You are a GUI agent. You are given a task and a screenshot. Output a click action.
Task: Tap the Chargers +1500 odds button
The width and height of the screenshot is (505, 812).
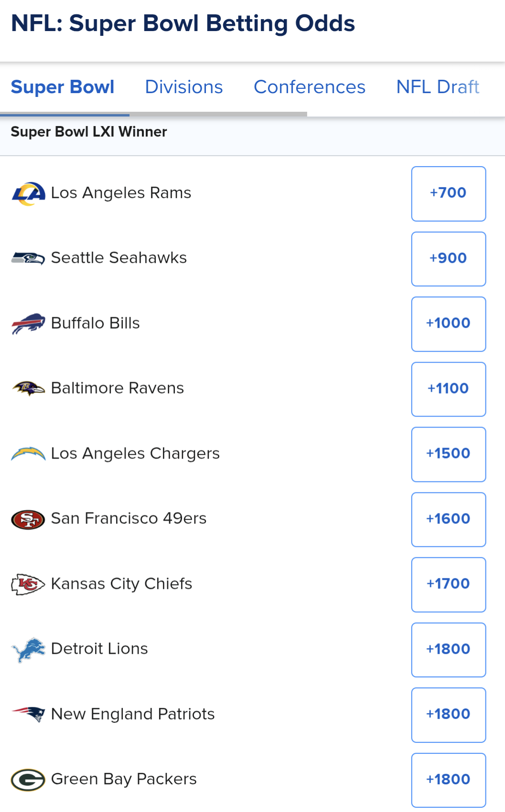(x=449, y=454)
